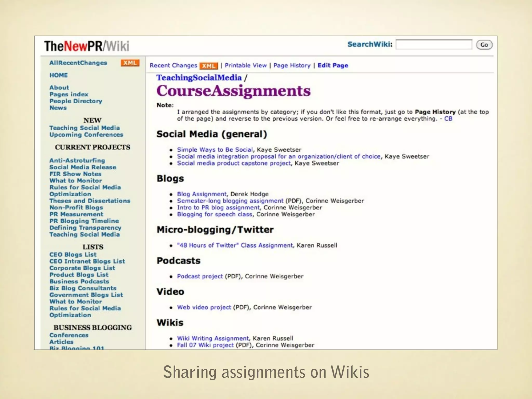This screenshot has height=399, width=532.
Task: Open the About page link
Action: coord(59,88)
